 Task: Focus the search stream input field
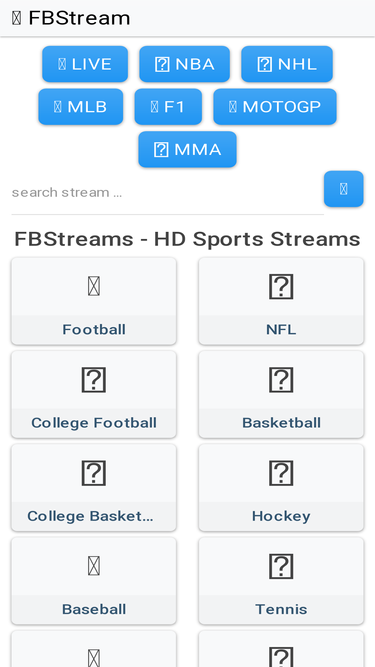coord(168,193)
